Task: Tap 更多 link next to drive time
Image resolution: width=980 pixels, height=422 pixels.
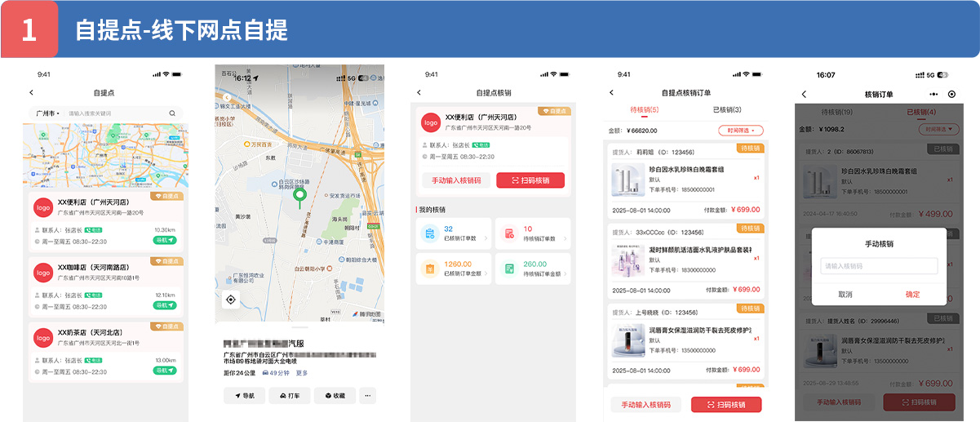Action: 302,373
